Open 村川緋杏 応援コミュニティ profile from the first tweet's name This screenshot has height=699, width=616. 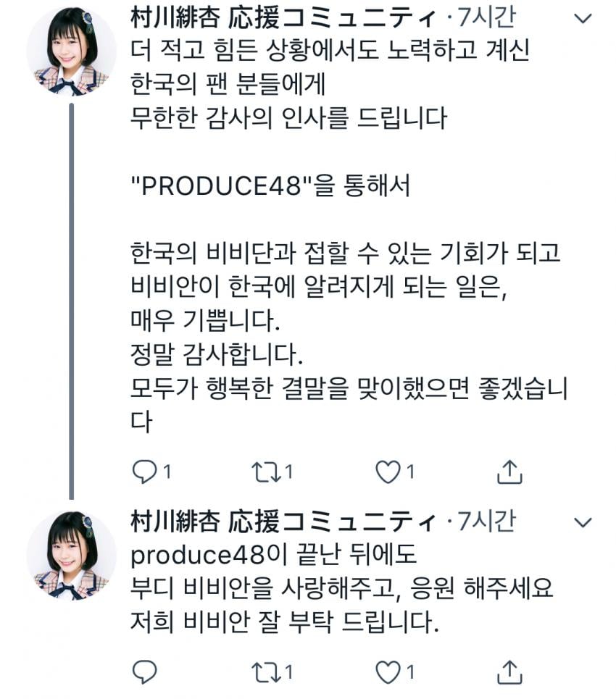click(283, 18)
